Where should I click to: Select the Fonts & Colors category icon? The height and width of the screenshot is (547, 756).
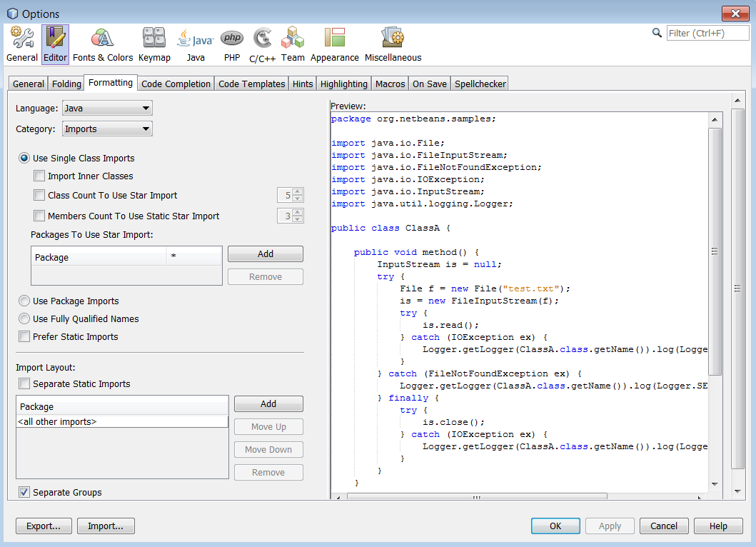pyautogui.click(x=103, y=44)
